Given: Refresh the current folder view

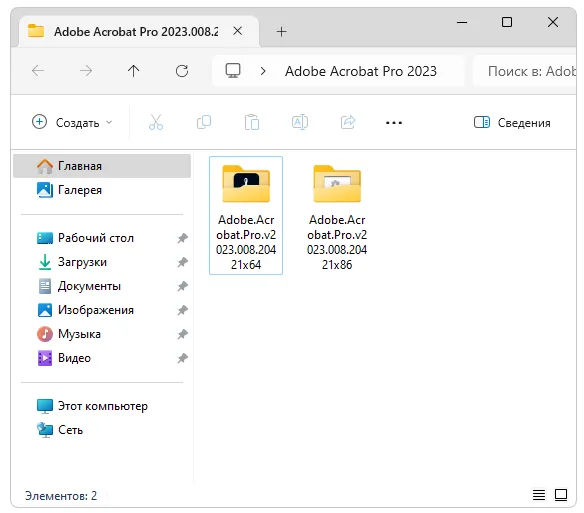Looking at the screenshot, I should click(182, 70).
